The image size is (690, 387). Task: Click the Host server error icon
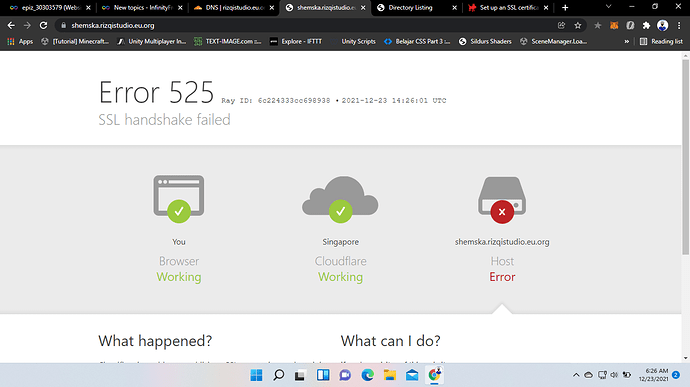pos(502,200)
